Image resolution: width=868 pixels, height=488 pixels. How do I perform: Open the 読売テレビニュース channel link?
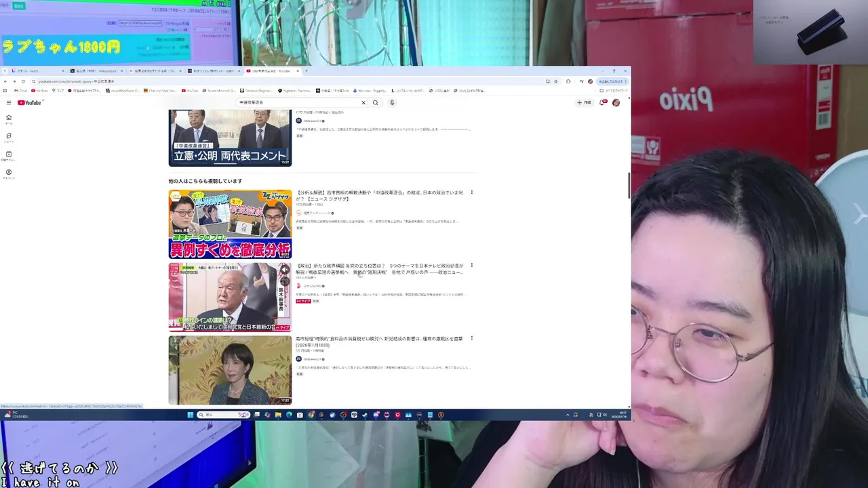pos(317,213)
